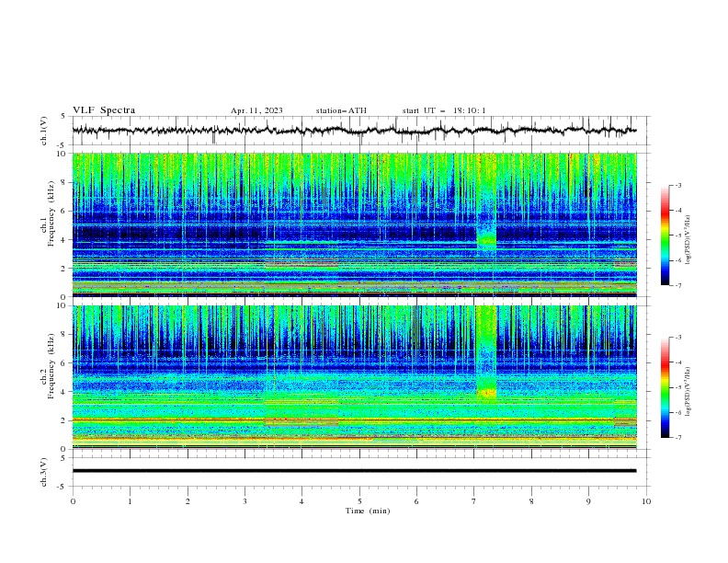Click the "station=ATH" label

click(341, 110)
